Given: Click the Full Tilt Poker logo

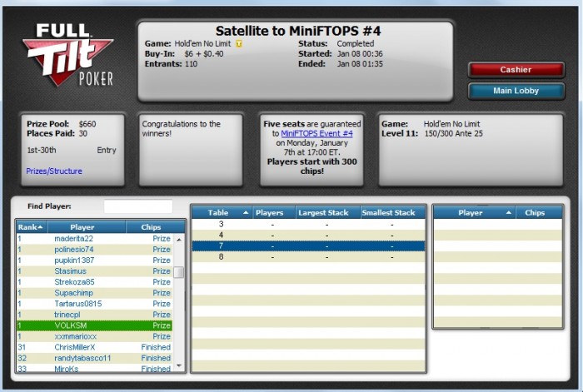Looking at the screenshot, I should click(x=68, y=55).
